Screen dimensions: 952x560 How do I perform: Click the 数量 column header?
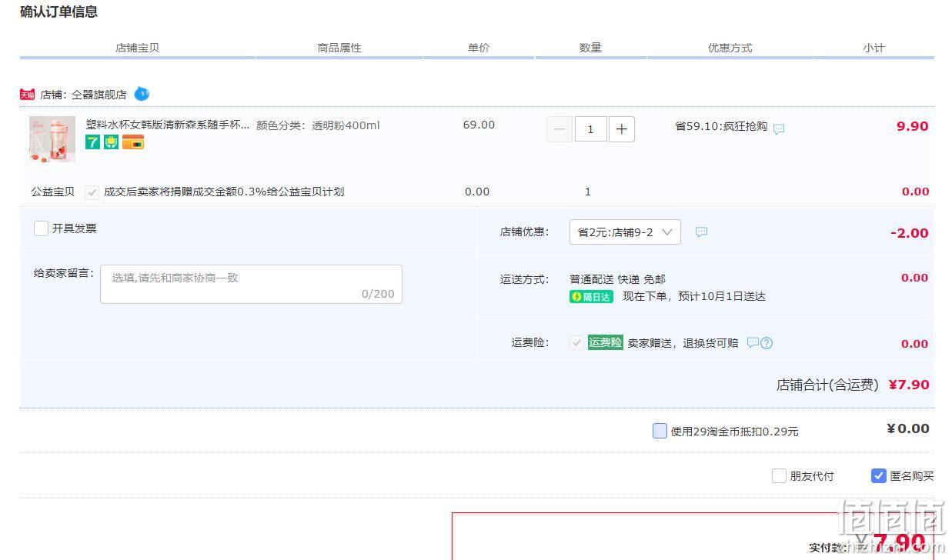pyautogui.click(x=590, y=48)
